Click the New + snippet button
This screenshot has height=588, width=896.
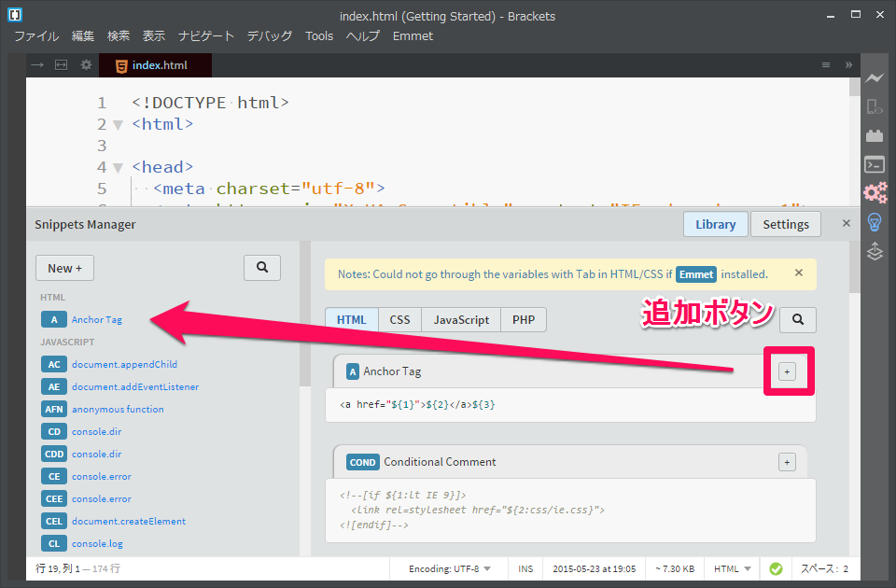tap(64, 268)
